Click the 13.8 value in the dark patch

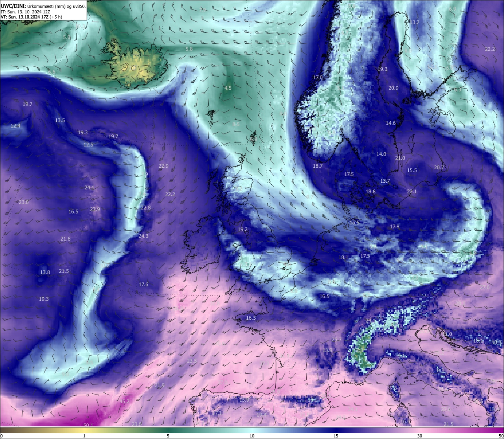[x=45, y=272]
